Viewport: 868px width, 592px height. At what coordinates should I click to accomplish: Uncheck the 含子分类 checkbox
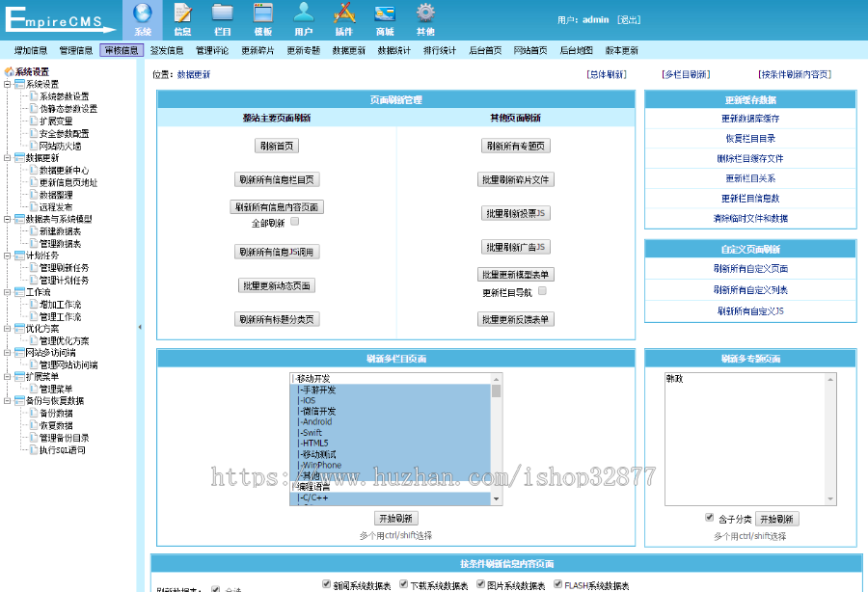(x=709, y=518)
